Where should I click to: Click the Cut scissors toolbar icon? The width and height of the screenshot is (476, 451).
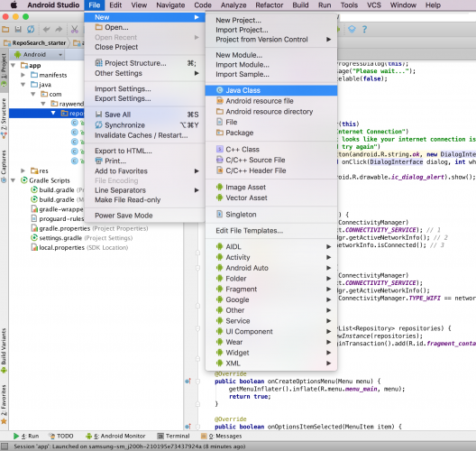point(74,29)
